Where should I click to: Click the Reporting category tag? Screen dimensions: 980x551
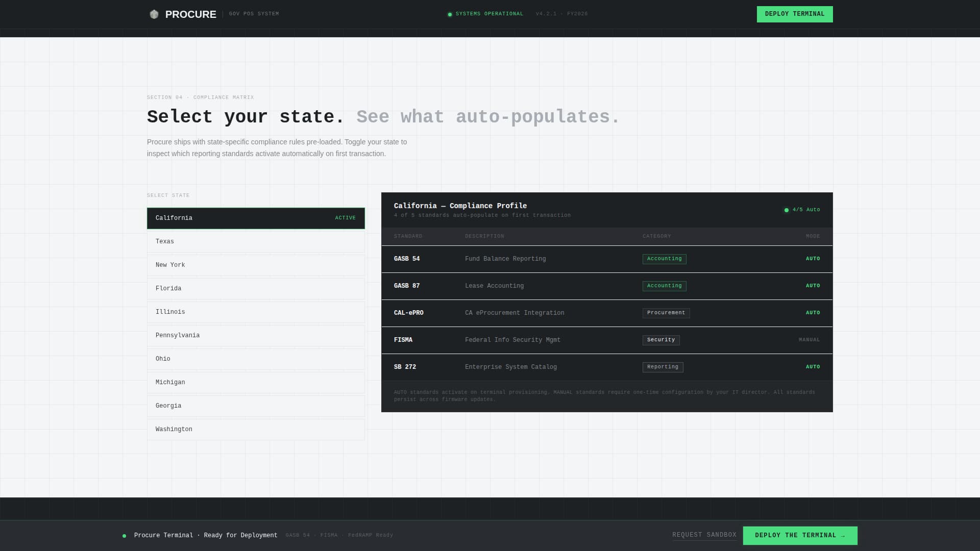(663, 367)
